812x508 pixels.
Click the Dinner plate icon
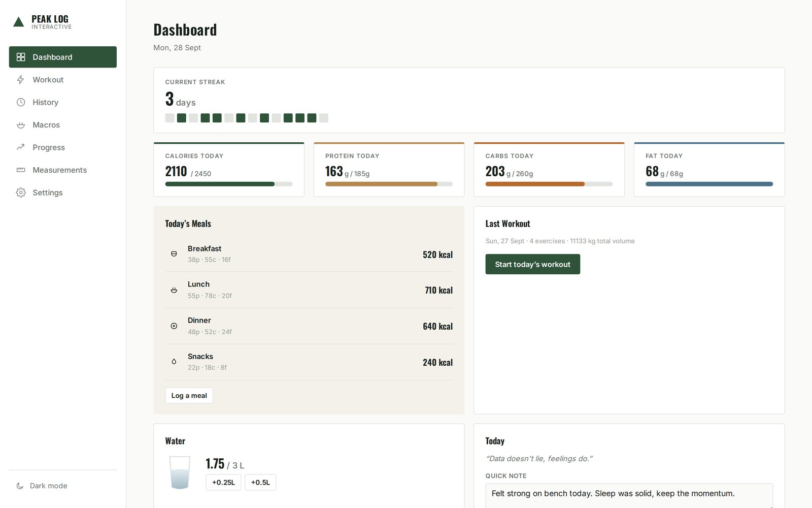174,326
